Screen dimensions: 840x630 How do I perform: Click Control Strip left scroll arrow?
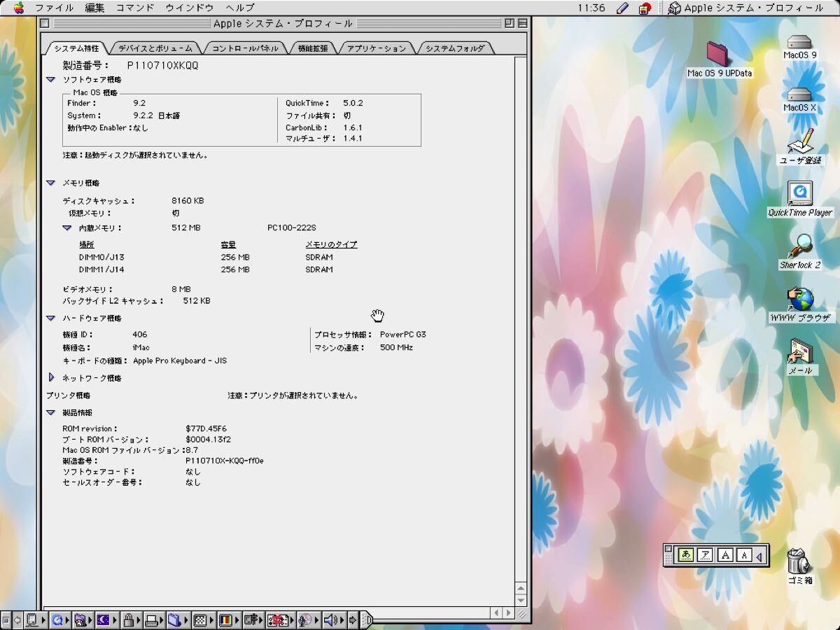(x=17, y=619)
